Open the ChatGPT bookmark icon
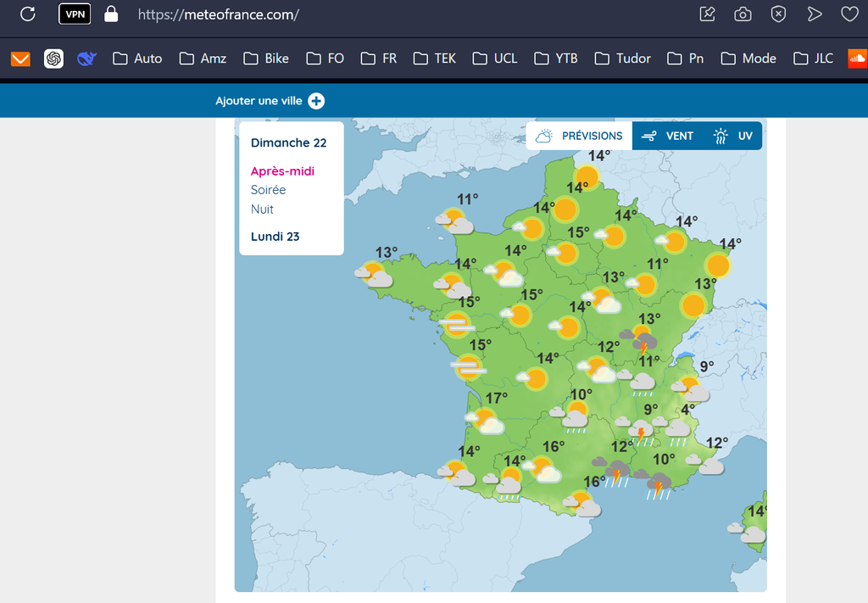 (x=53, y=59)
